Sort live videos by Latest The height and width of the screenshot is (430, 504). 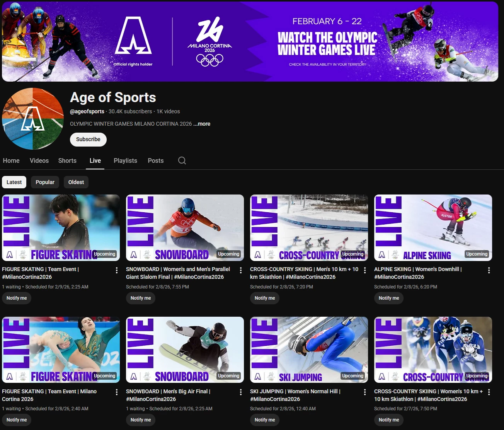click(14, 182)
